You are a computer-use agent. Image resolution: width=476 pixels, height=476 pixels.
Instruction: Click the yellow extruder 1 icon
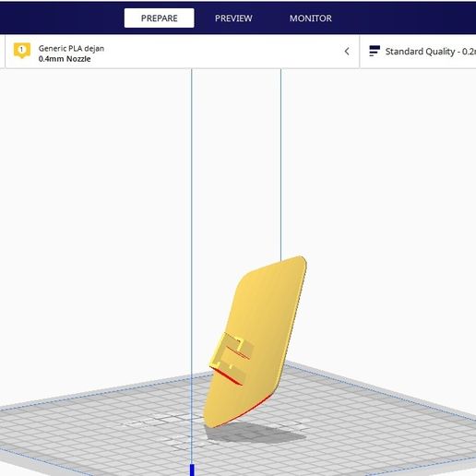[x=22, y=51]
